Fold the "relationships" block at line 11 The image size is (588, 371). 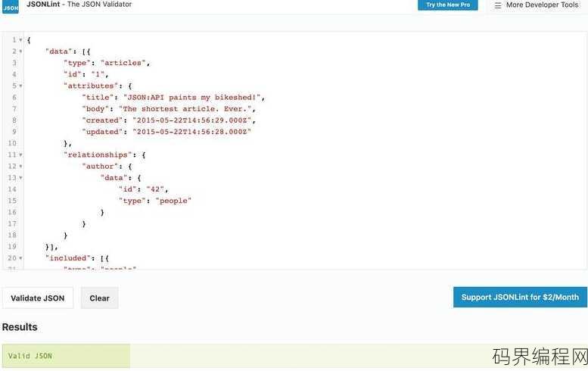click(20, 155)
